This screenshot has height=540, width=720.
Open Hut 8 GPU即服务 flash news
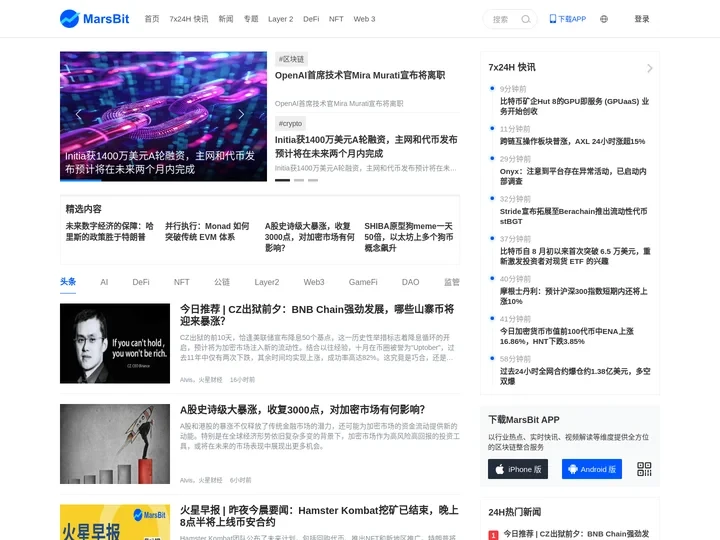click(x=574, y=106)
